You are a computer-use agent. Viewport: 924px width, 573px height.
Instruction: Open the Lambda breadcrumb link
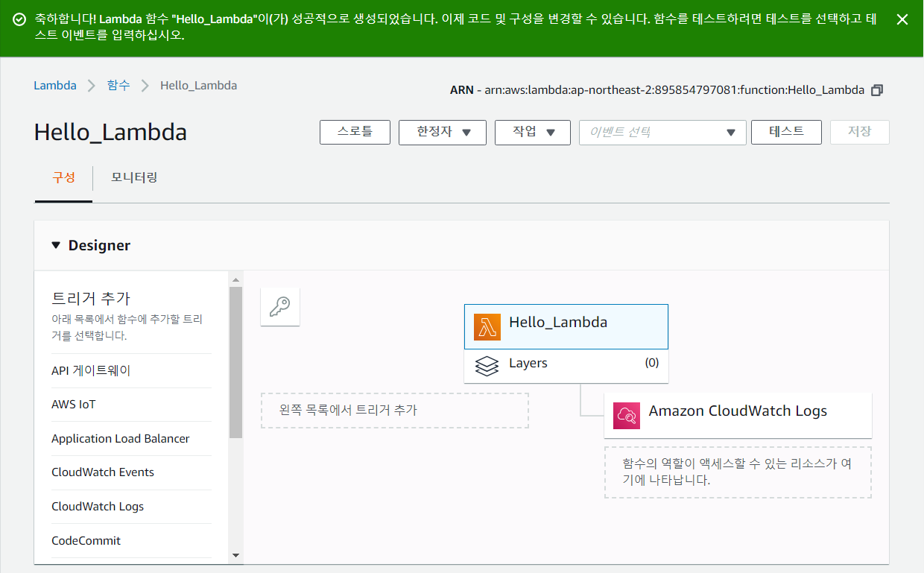click(55, 85)
